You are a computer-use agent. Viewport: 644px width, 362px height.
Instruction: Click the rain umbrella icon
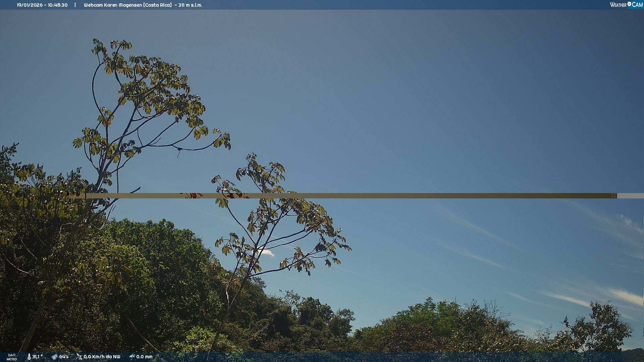pyautogui.click(x=132, y=357)
